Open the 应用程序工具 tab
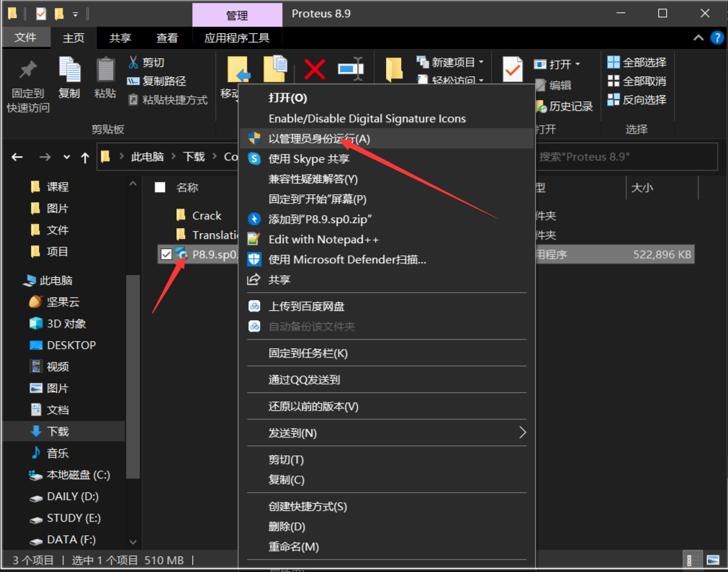This screenshot has height=572, width=728. (x=237, y=38)
